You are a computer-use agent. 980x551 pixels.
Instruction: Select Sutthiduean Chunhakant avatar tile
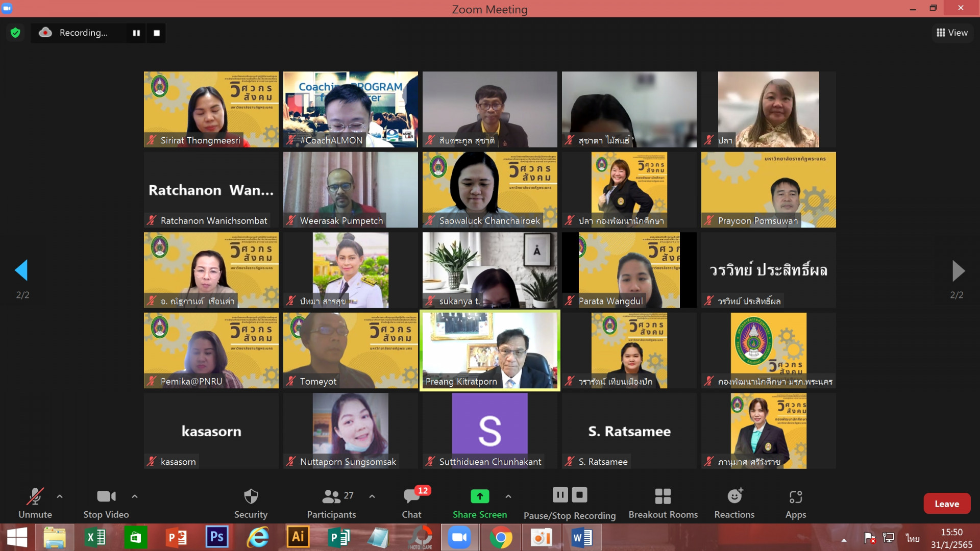(x=490, y=431)
